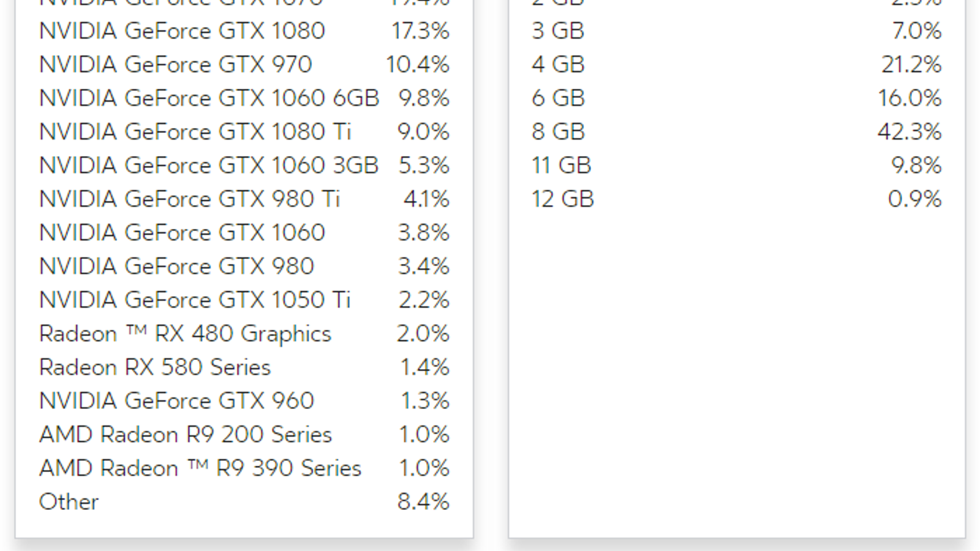Select the NVIDIA GeForce GTX 960 entry

(x=176, y=401)
